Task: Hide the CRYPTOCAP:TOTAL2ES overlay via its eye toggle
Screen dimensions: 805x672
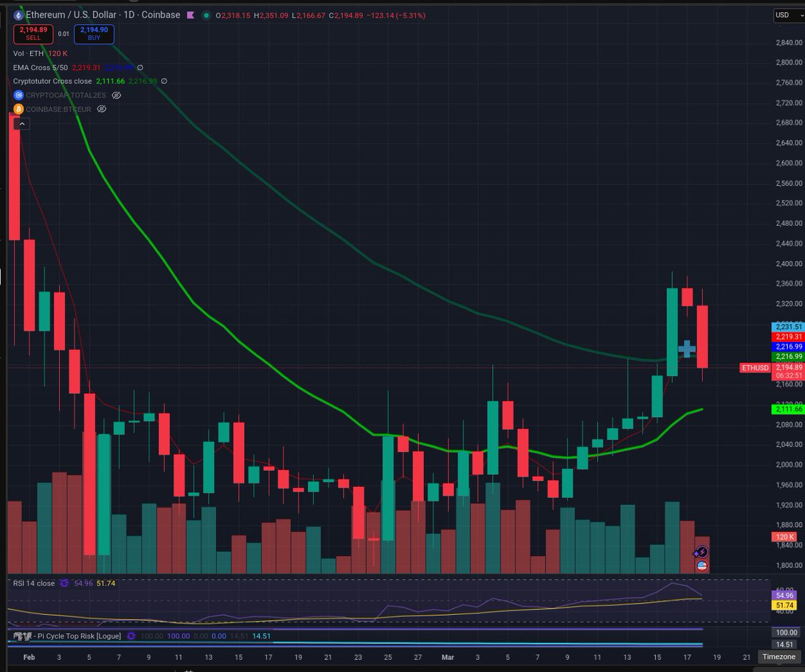Action: [x=115, y=95]
